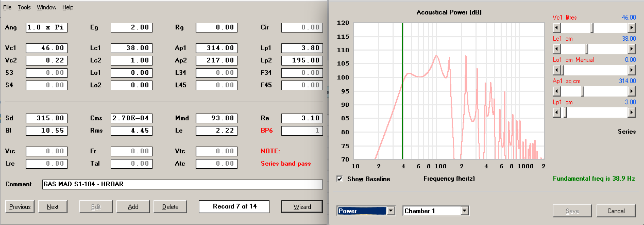644x225 pixels.
Task: Click the Lc1 cm slider thumb
Action: [587, 49]
